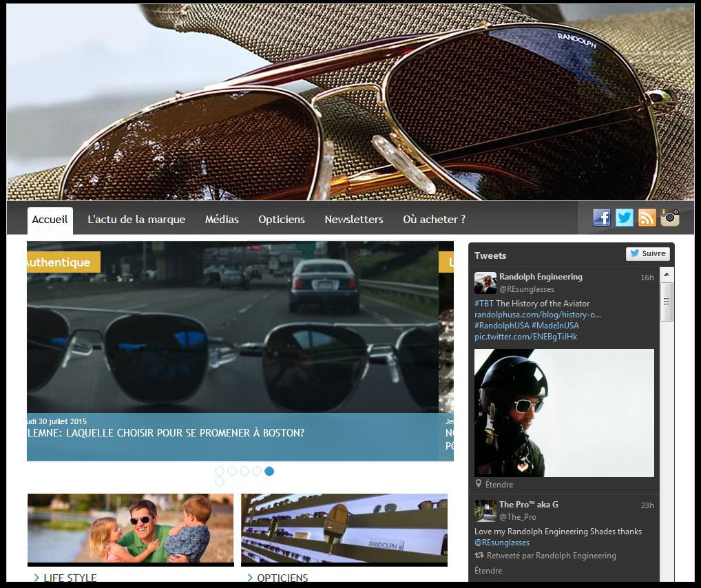Click the Tweets scrollbar up arrow
701x588 pixels.
click(x=667, y=275)
